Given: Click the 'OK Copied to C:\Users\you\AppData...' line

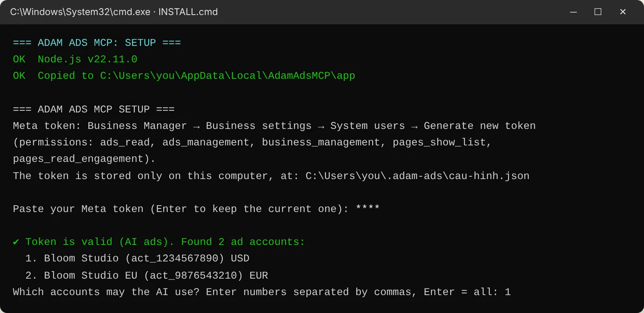Looking at the screenshot, I should pos(184,76).
